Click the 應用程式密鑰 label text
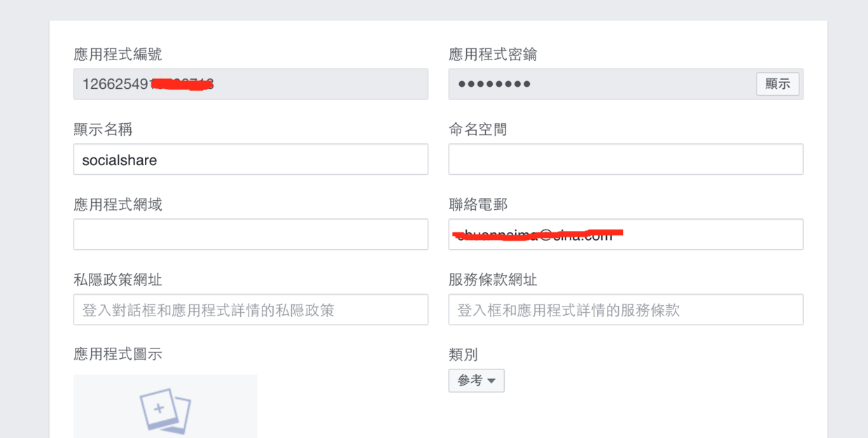 tap(493, 55)
